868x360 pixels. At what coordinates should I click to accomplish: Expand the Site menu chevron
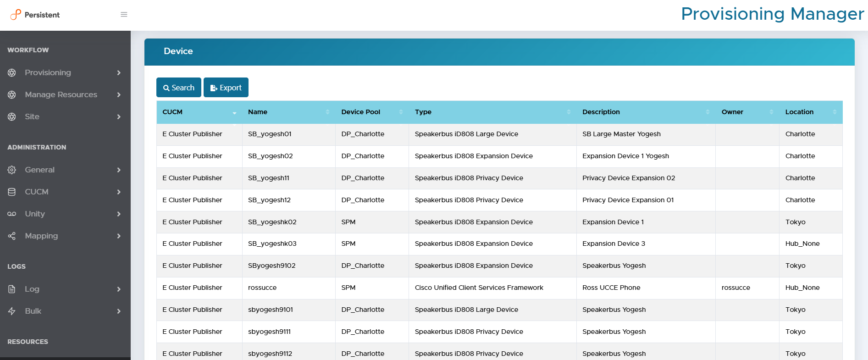pyautogui.click(x=119, y=116)
